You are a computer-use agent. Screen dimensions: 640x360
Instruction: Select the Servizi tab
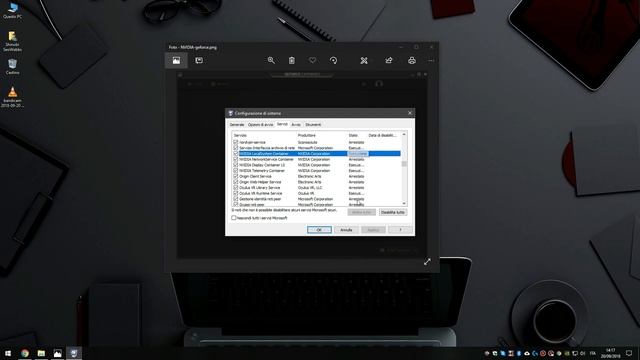pyautogui.click(x=282, y=124)
